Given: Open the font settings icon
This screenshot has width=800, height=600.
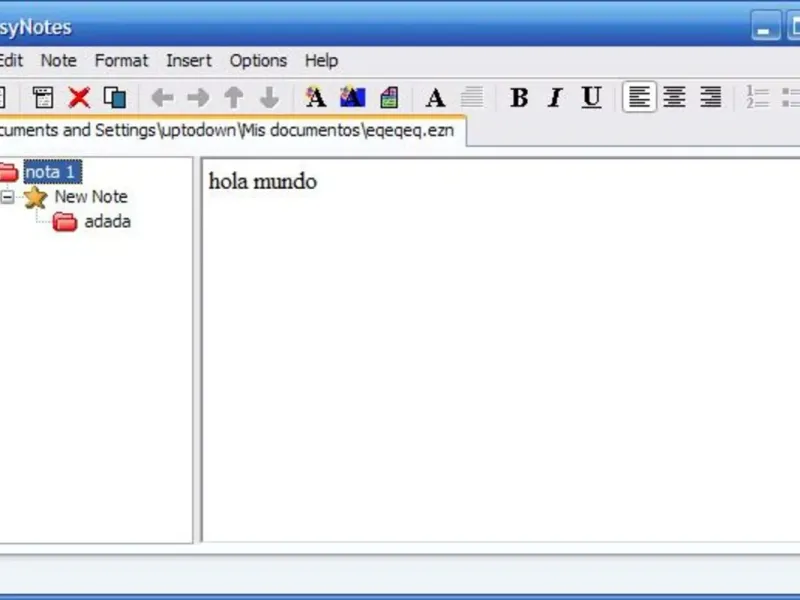Looking at the screenshot, I should pyautogui.click(x=435, y=97).
